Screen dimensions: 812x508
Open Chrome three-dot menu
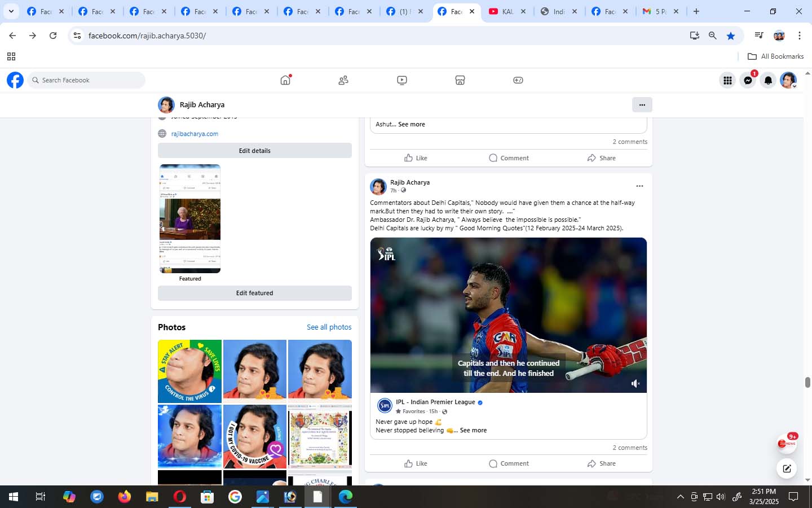click(800, 36)
